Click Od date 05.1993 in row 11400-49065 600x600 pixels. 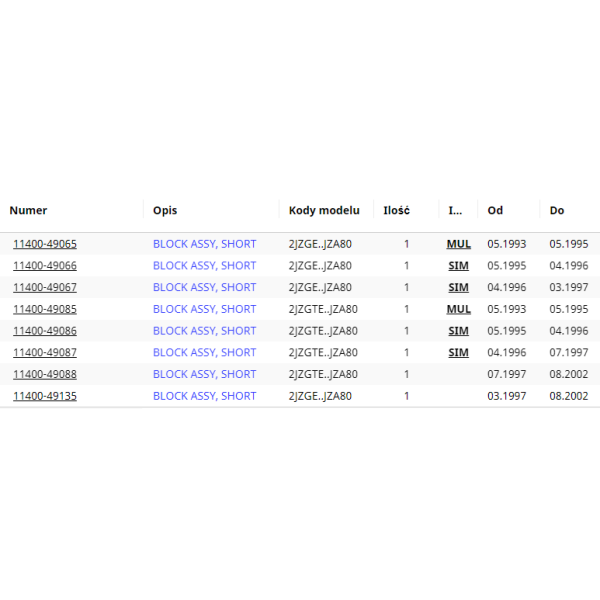(x=507, y=244)
